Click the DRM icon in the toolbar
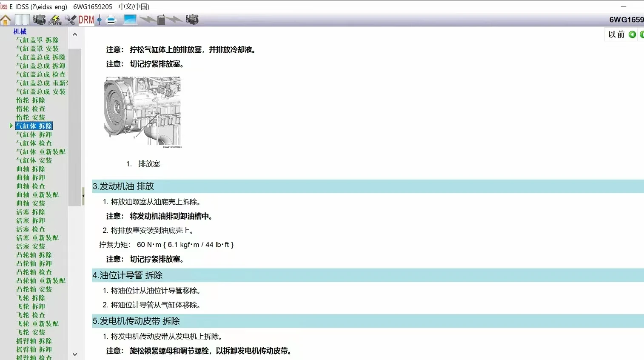Image resolution: width=644 pixels, height=360 pixels. (85, 20)
